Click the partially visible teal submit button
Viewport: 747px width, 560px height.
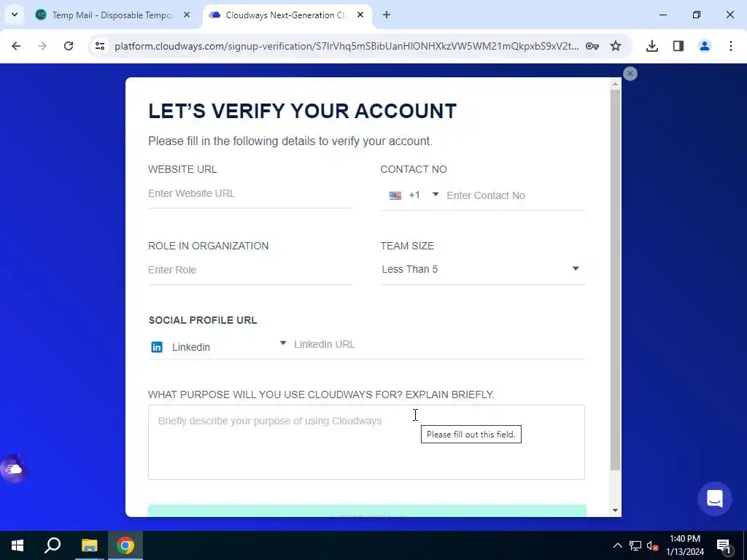point(367,510)
